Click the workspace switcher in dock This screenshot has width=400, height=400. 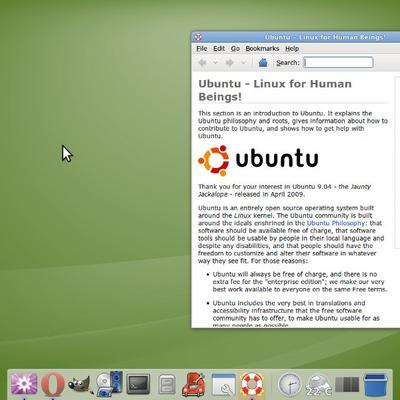pos(347,384)
